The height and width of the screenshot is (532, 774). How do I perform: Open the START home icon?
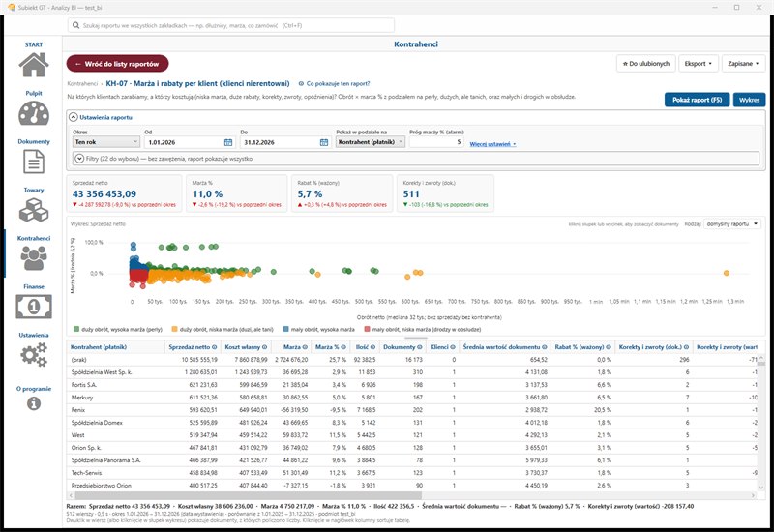point(34,64)
